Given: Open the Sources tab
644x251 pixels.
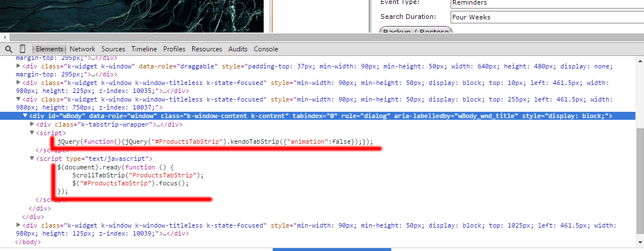Looking at the screenshot, I should (x=114, y=49).
